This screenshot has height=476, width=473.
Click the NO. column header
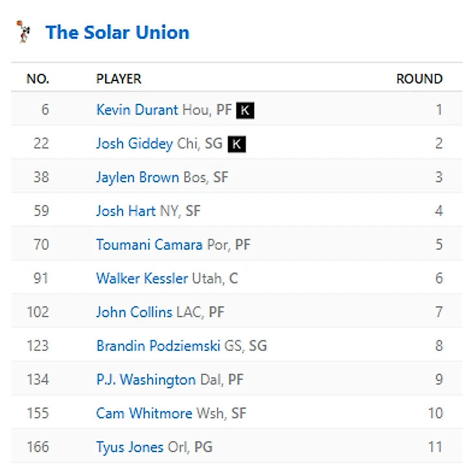(x=38, y=79)
